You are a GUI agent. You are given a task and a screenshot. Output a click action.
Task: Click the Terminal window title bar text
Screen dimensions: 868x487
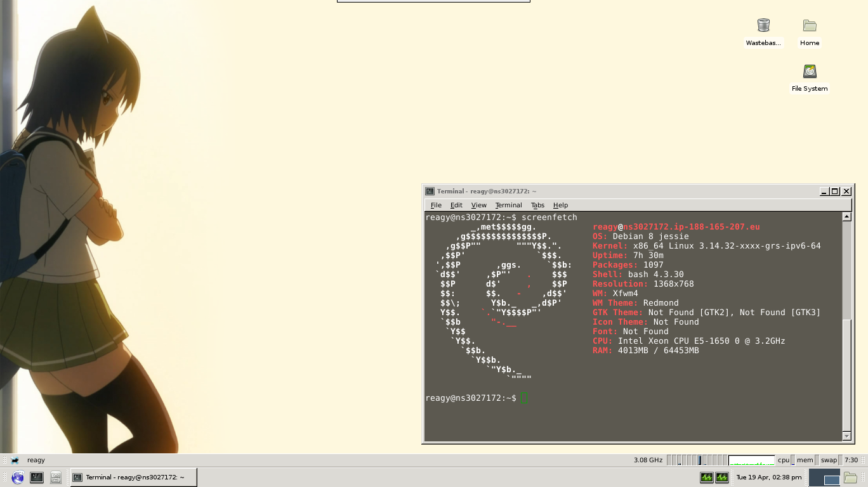[x=487, y=191]
